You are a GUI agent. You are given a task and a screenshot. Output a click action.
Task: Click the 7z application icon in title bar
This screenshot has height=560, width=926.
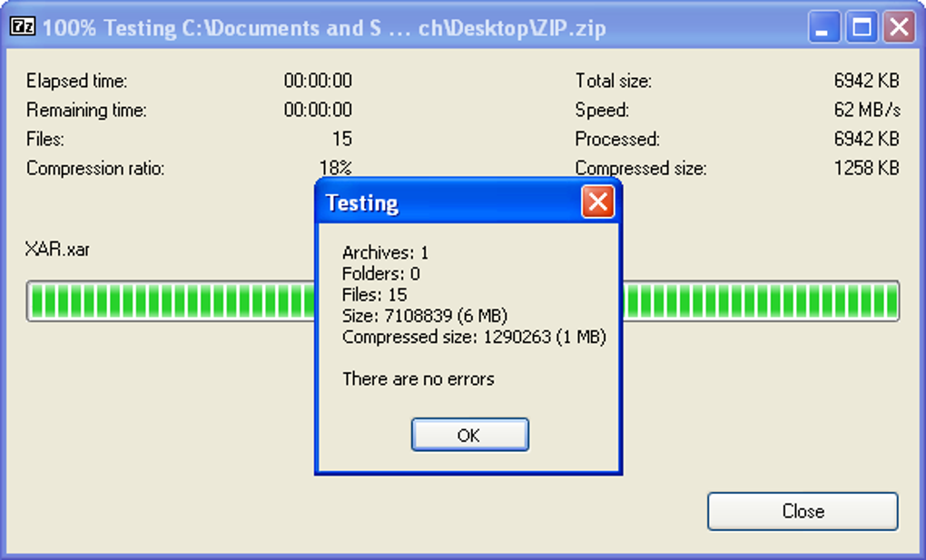(23, 26)
